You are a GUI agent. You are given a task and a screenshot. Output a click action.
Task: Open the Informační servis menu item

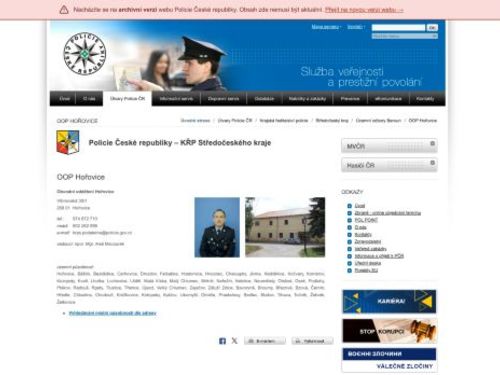coord(176,99)
